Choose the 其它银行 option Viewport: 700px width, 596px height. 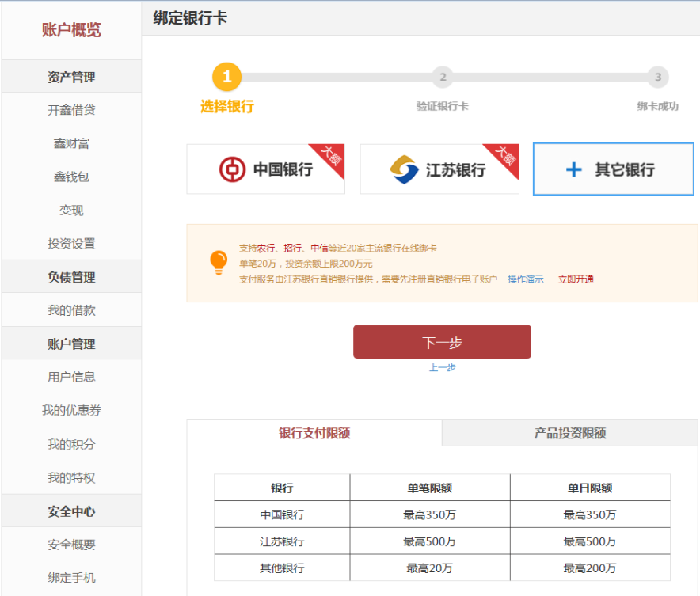(614, 169)
